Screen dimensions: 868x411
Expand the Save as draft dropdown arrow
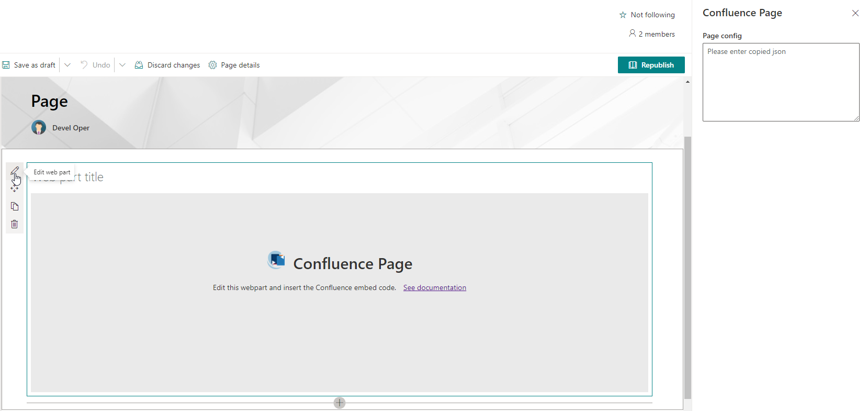[67, 65]
